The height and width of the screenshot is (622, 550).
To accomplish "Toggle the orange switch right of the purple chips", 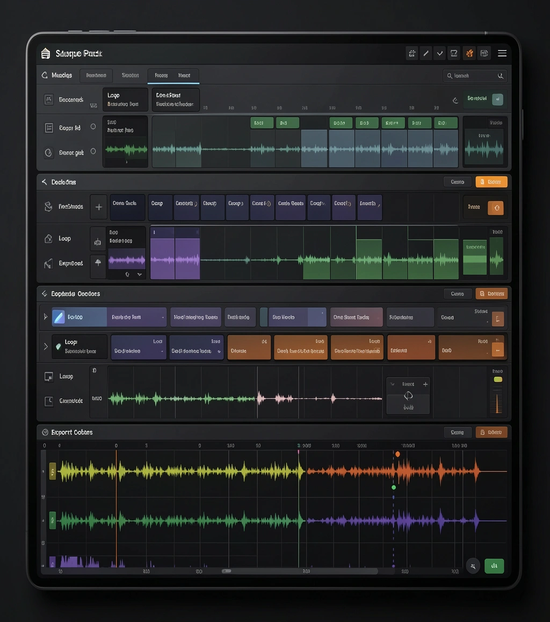I will 496,208.
